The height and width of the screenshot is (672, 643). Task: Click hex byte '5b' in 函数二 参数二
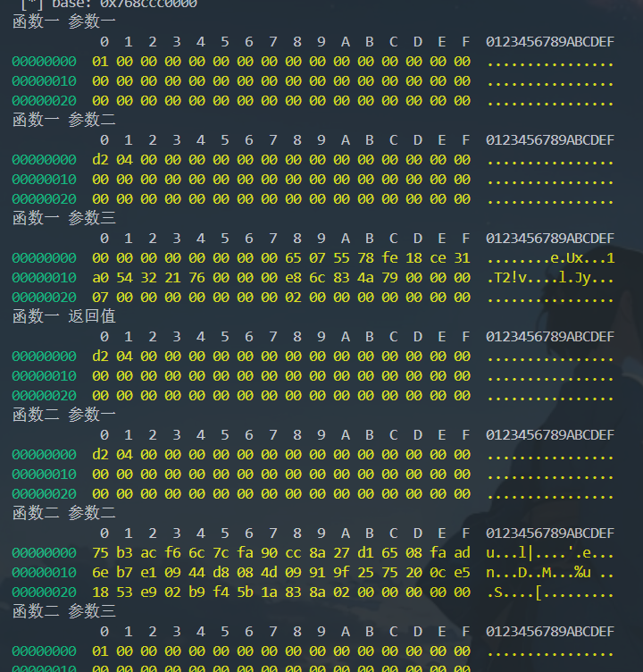pos(245,592)
